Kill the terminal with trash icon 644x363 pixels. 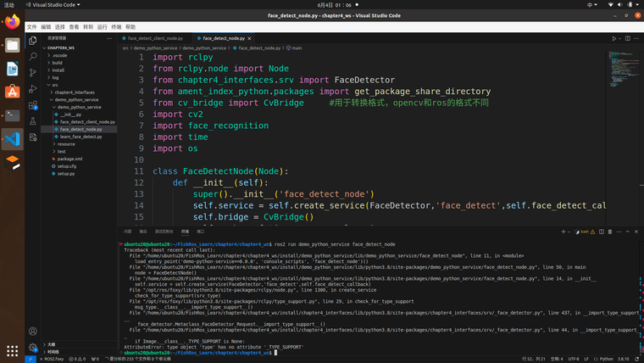click(610, 232)
